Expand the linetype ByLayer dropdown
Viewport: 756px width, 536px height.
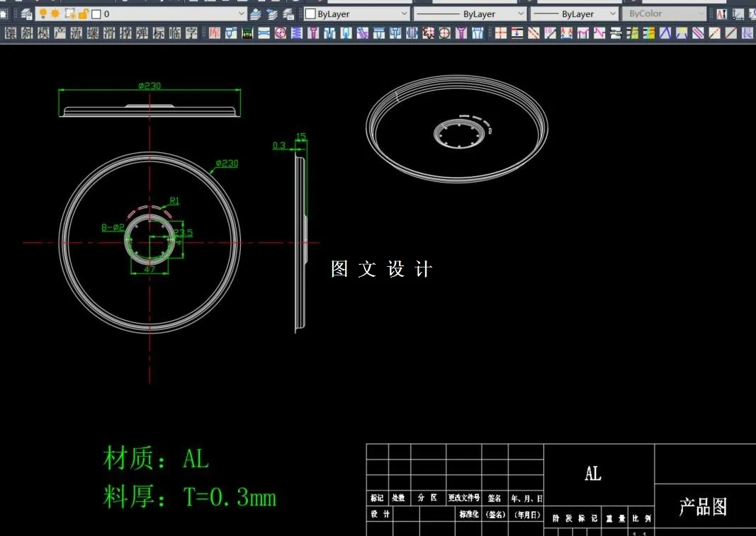pyautogui.click(x=520, y=13)
